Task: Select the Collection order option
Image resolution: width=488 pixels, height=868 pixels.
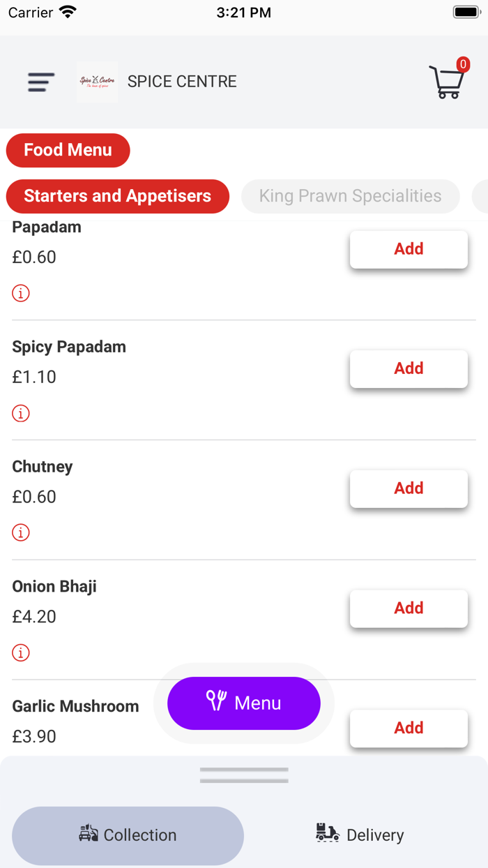Action: (x=128, y=835)
